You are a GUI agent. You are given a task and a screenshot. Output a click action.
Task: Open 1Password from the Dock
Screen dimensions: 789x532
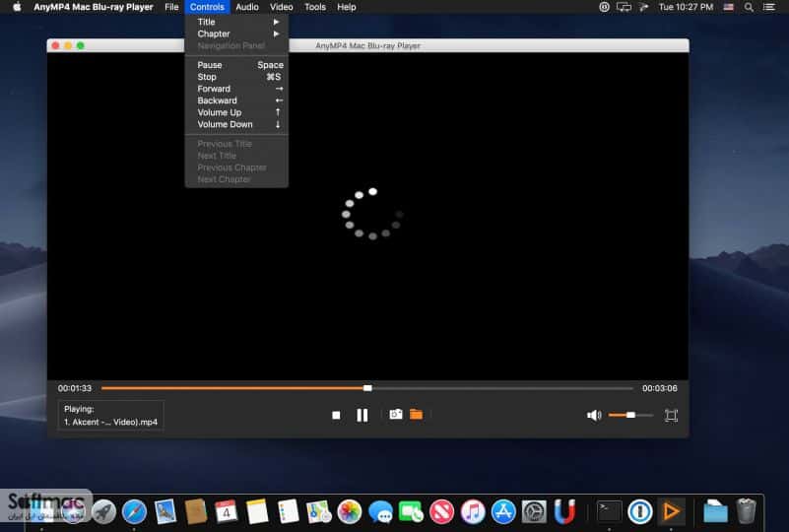640,512
